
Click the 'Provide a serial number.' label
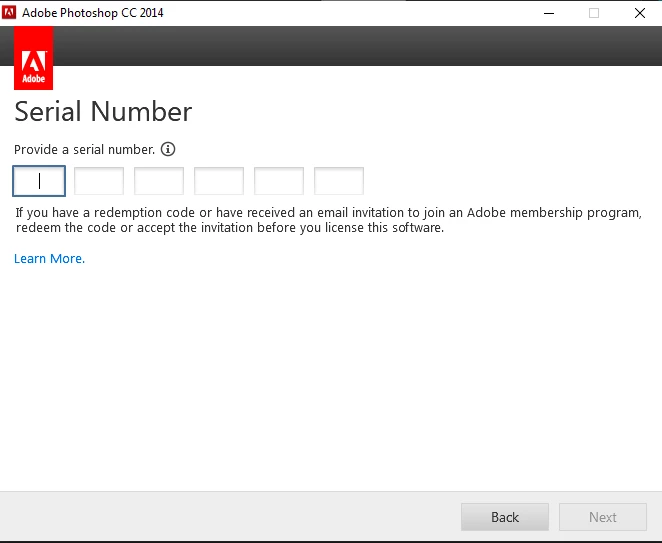(x=84, y=149)
